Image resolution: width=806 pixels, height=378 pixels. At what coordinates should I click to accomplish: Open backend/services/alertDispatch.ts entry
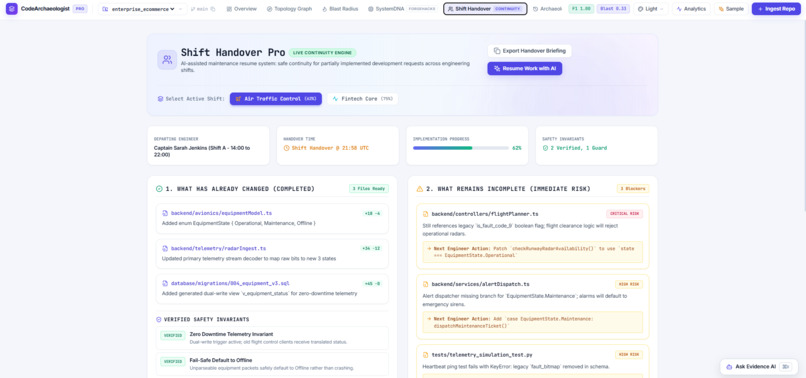(480, 284)
